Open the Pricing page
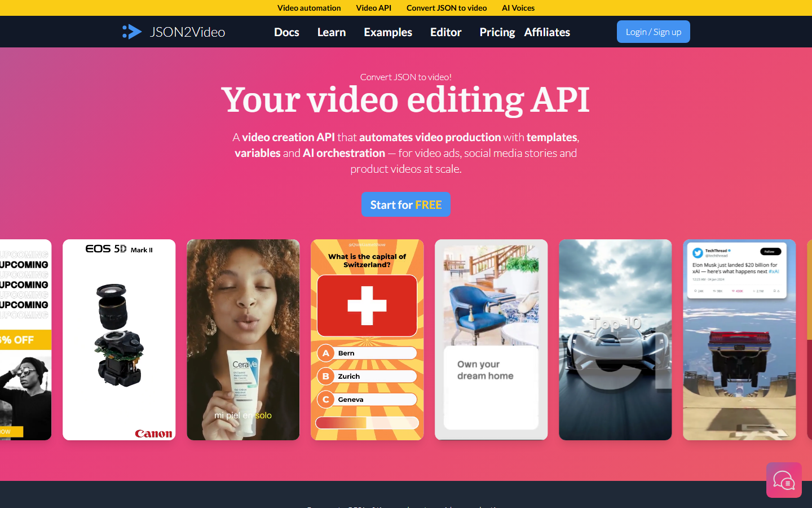The width and height of the screenshot is (812, 508). [497, 32]
